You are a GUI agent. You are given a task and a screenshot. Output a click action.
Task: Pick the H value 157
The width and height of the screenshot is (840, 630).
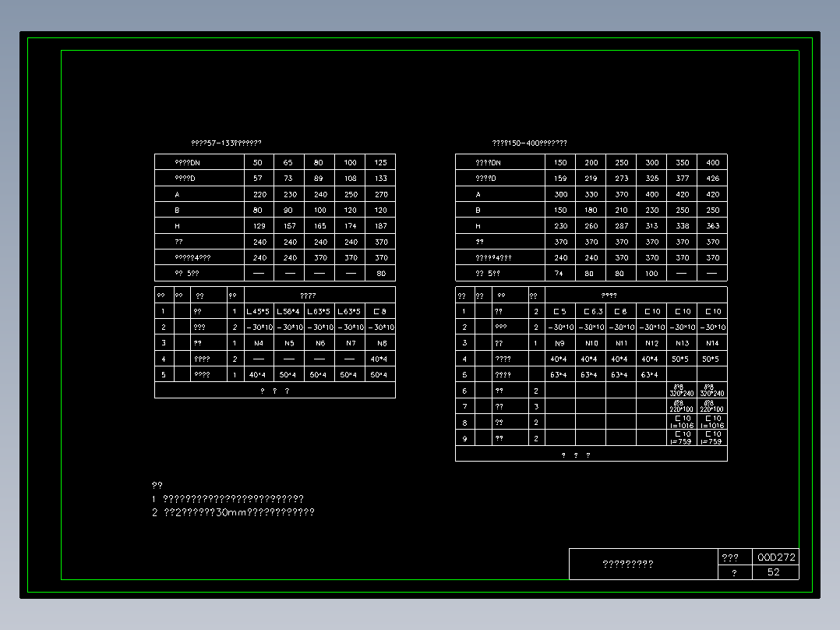(x=290, y=226)
